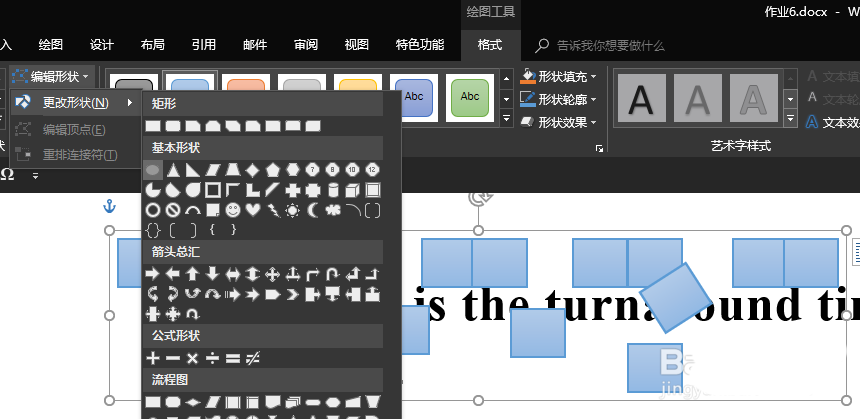Pick the quad arrow shape
Viewport: 860px width, 419px height.
[272, 274]
